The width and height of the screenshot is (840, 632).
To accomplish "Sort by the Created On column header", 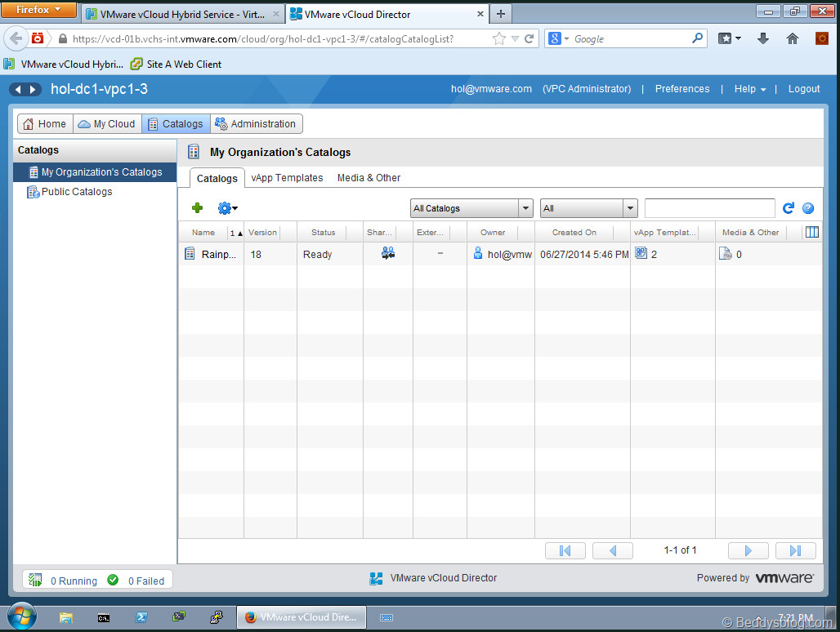I will pyautogui.click(x=574, y=232).
